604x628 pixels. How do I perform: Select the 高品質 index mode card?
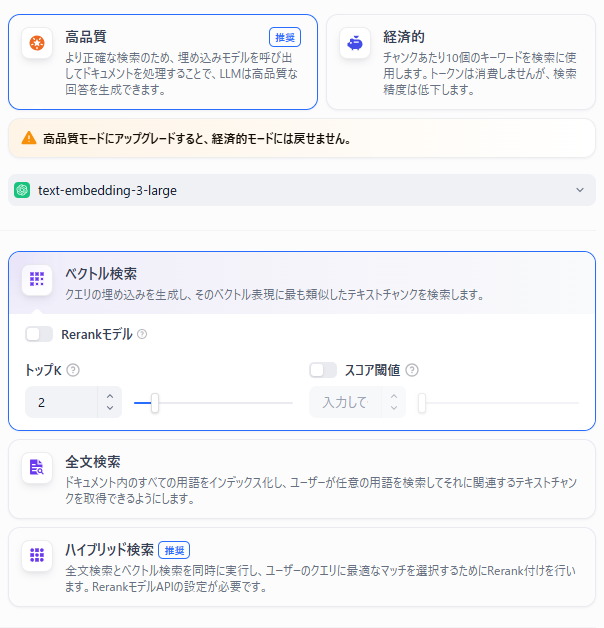(x=162, y=61)
